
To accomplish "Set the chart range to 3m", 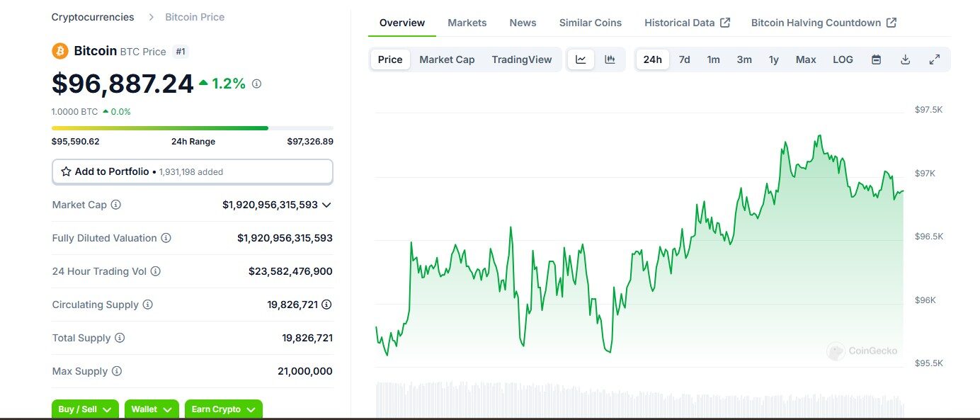I will pos(744,59).
